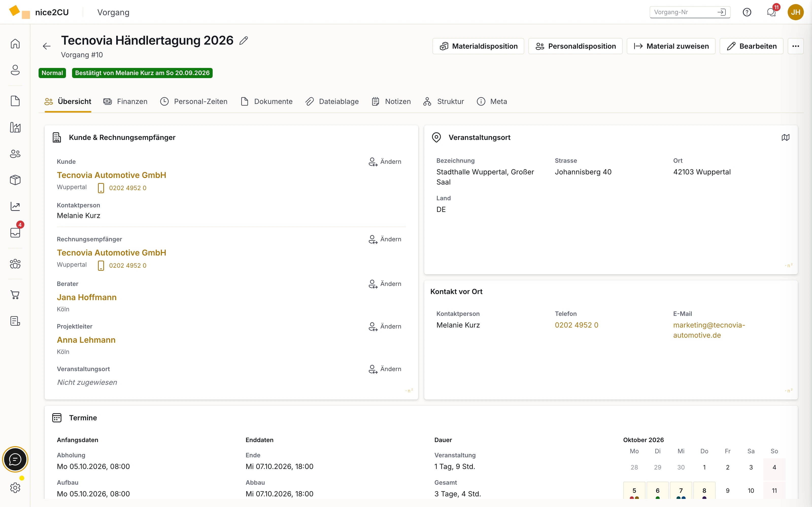The height and width of the screenshot is (507, 812).
Task: Open settings gear in sidebar
Action: click(15, 488)
